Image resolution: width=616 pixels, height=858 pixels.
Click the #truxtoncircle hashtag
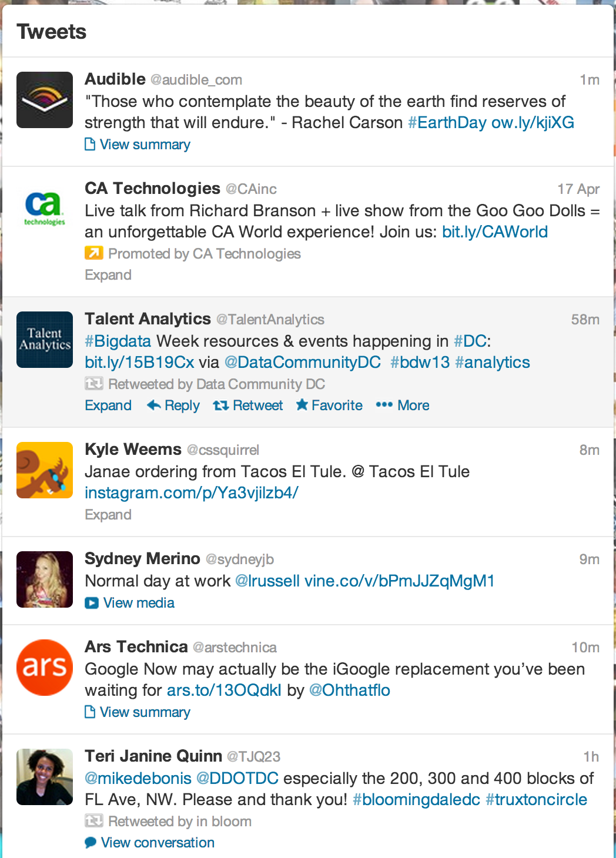[x=536, y=800]
